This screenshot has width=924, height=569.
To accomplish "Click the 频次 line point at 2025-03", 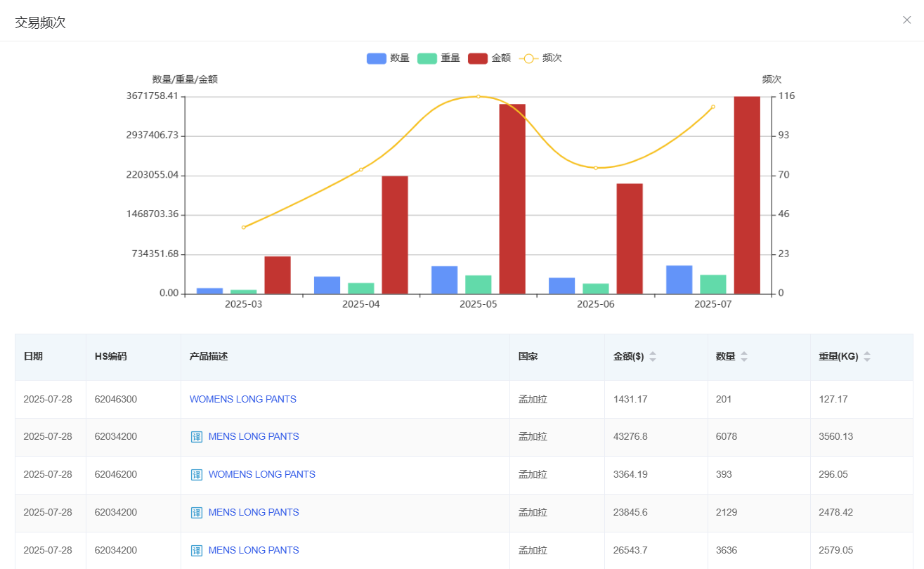I will (244, 228).
